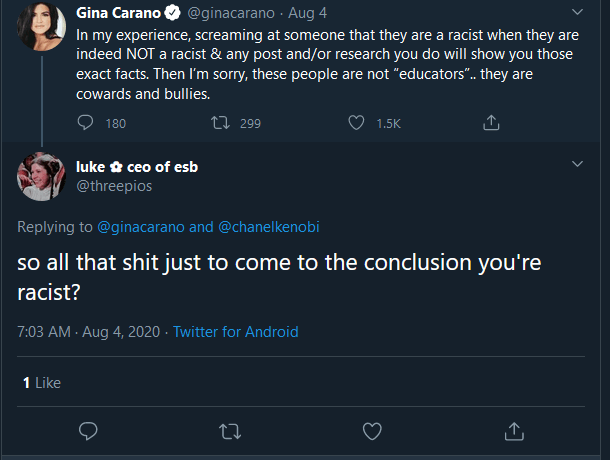Share luke's reply tweet
The height and width of the screenshot is (460, 610).
tap(515, 430)
